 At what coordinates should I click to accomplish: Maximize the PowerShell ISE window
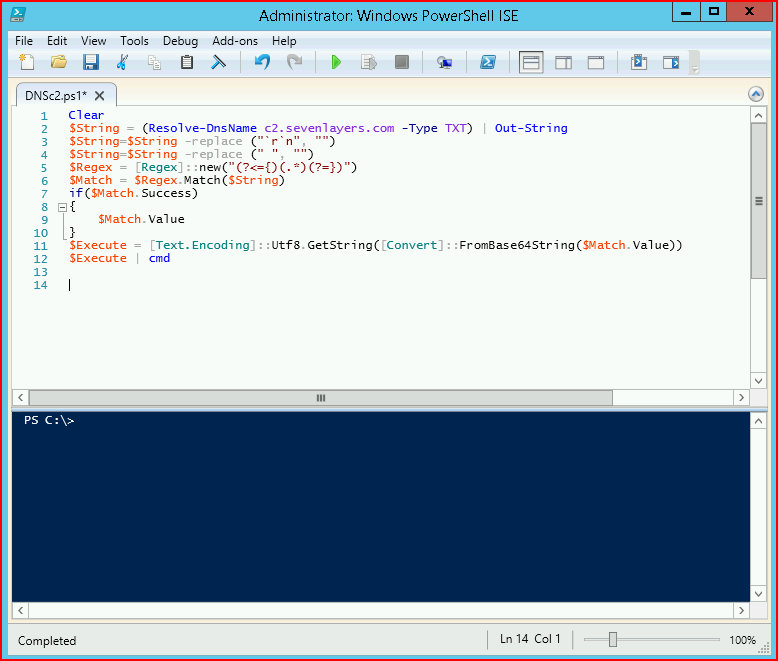(713, 12)
